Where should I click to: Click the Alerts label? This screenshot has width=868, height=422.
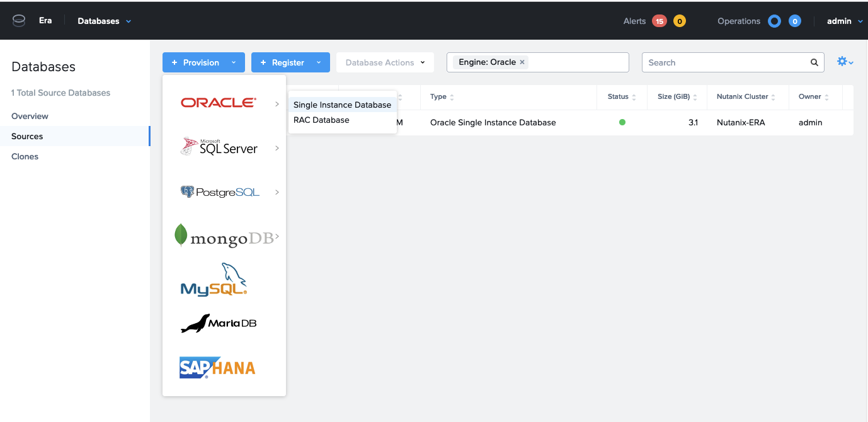[634, 21]
